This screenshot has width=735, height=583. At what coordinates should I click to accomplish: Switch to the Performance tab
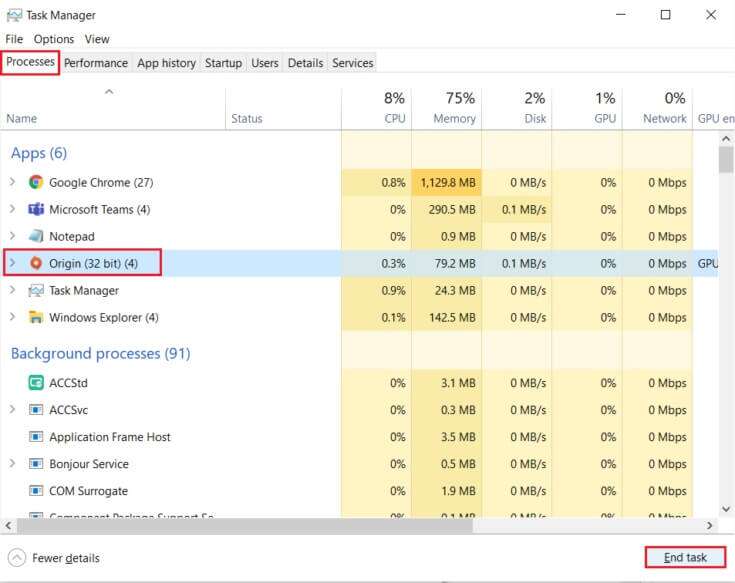pyautogui.click(x=96, y=63)
